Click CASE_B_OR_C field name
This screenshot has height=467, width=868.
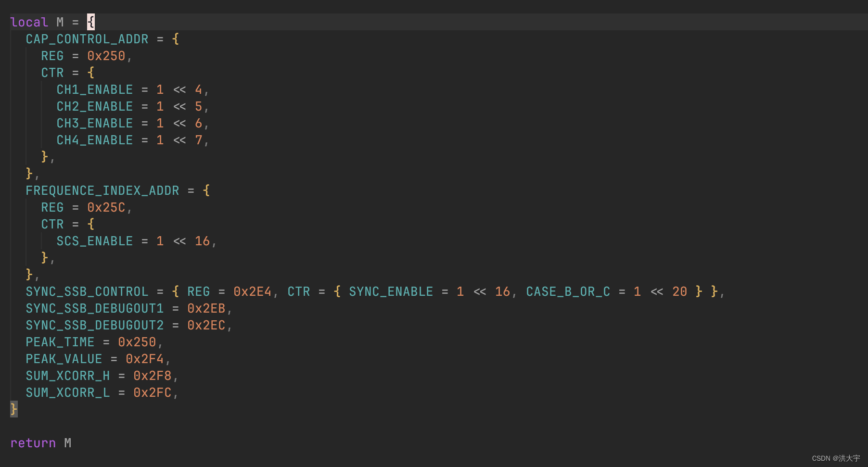coord(568,291)
